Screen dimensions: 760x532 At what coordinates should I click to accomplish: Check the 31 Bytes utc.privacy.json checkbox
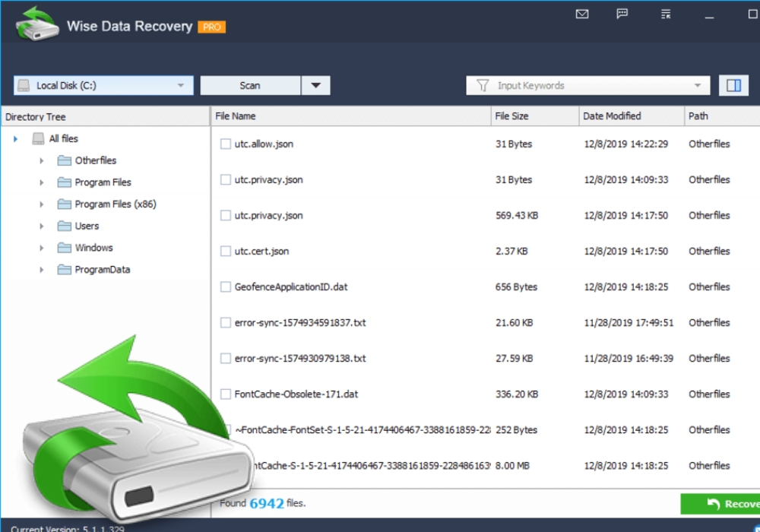226,180
